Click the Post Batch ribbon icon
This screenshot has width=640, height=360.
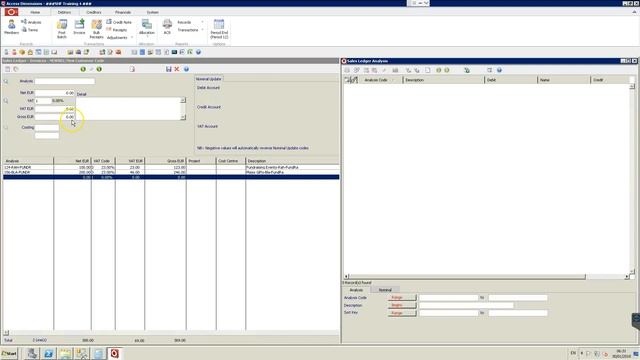click(62, 29)
